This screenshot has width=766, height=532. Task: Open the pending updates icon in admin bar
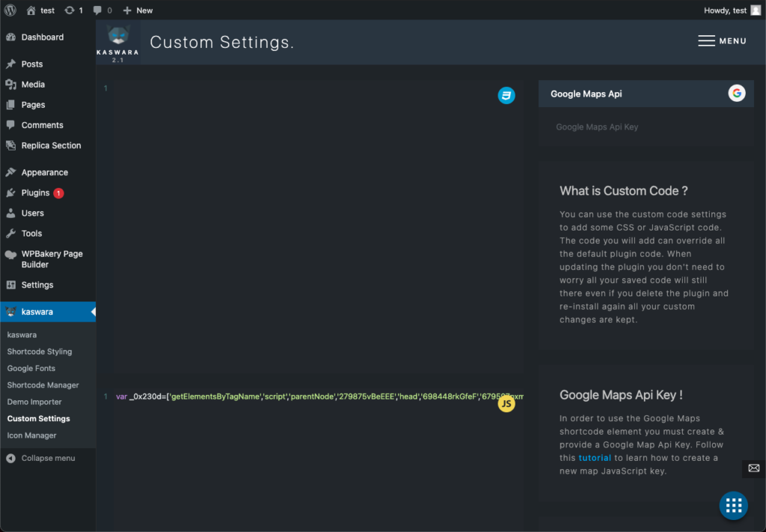point(74,10)
